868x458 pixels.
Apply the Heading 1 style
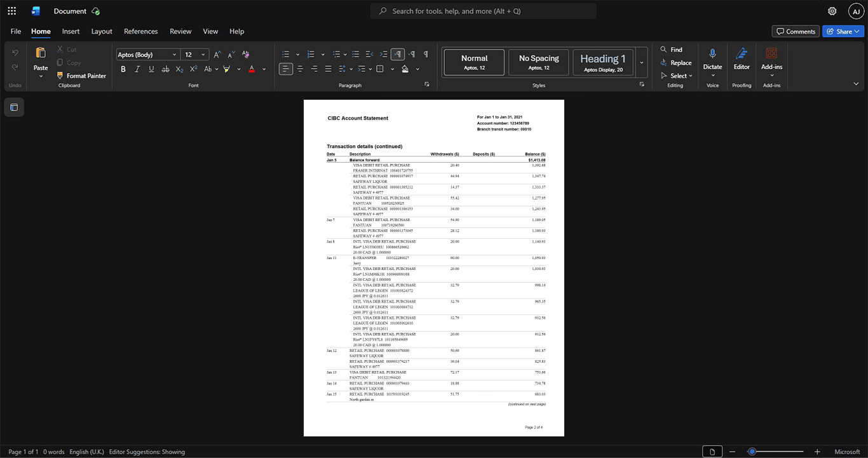coord(603,63)
